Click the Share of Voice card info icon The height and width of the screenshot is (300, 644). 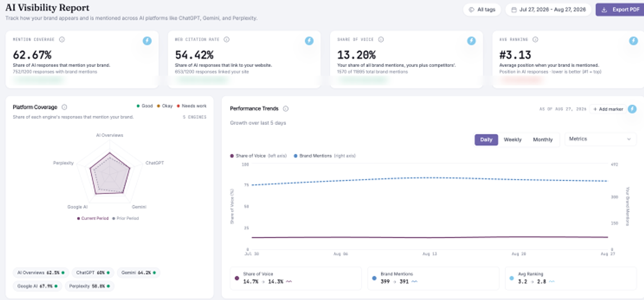[381, 39]
